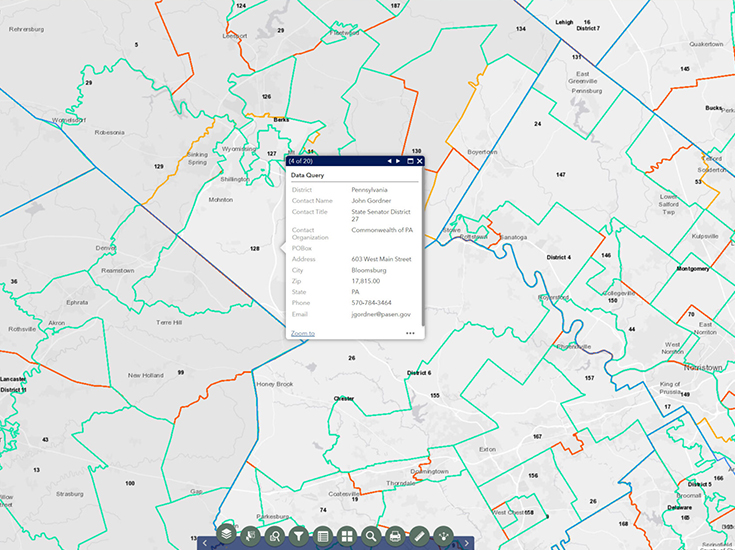Maximize the Data Query popup

(x=410, y=161)
